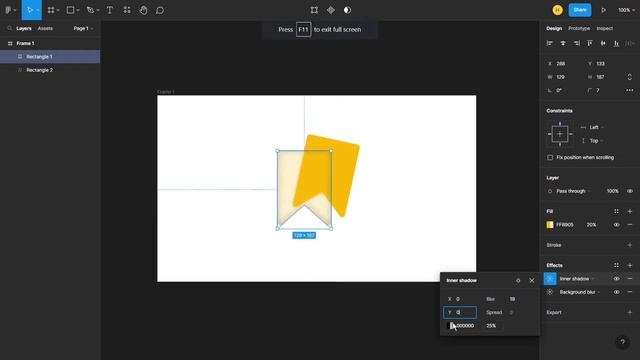Viewport: 640px width, 360px height.
Task: Toggle layer visibility eye in Layer section
Action: click(x=630, y=191)
